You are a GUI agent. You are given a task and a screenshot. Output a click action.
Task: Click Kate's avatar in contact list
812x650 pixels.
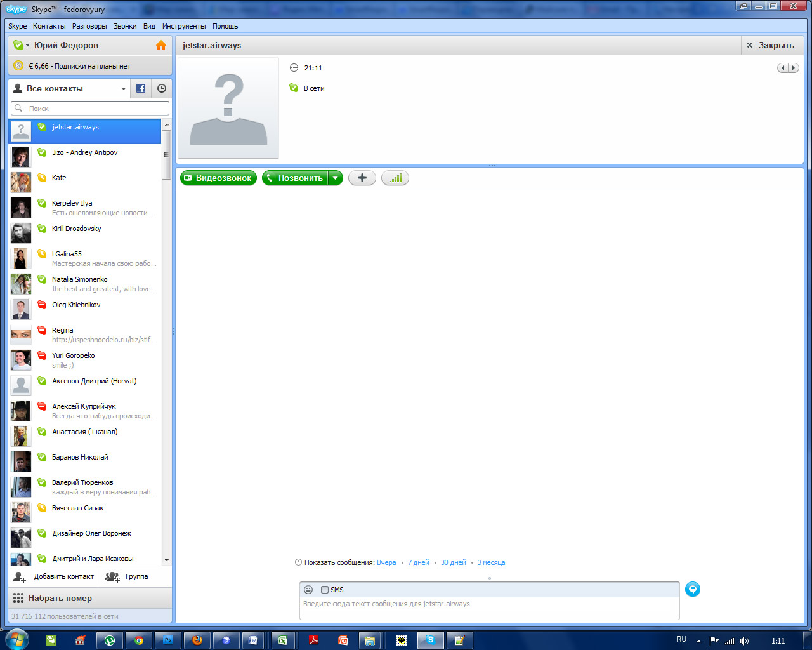click(x=21, y=182)
